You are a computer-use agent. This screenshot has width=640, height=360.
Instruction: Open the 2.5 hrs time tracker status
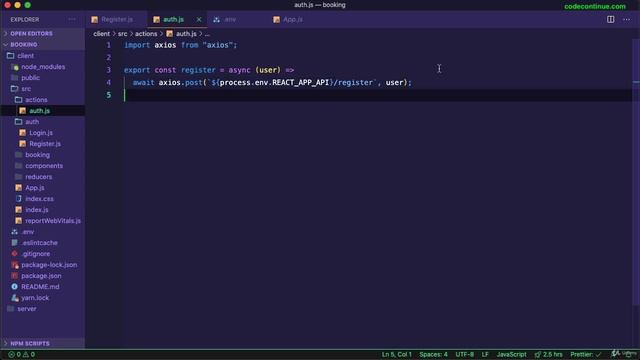pyautogui.click(x=548, y=354)
